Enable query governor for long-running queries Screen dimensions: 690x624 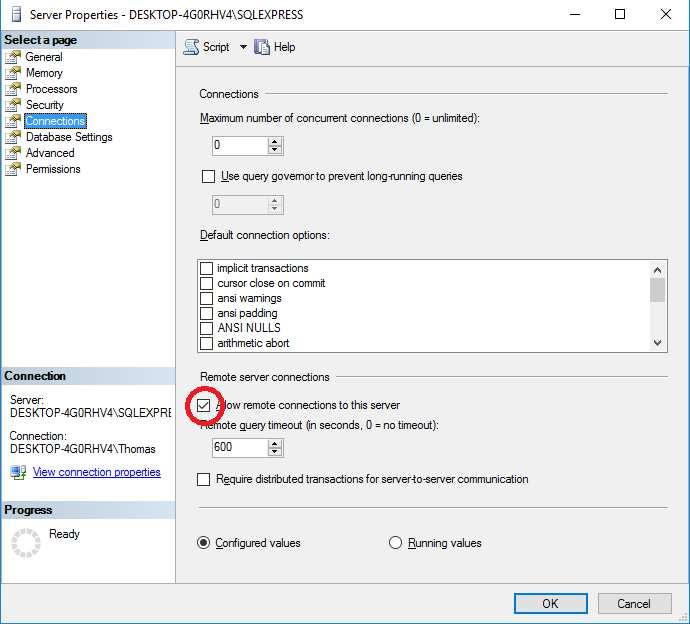pyautogui.click(x=208, y=176)
